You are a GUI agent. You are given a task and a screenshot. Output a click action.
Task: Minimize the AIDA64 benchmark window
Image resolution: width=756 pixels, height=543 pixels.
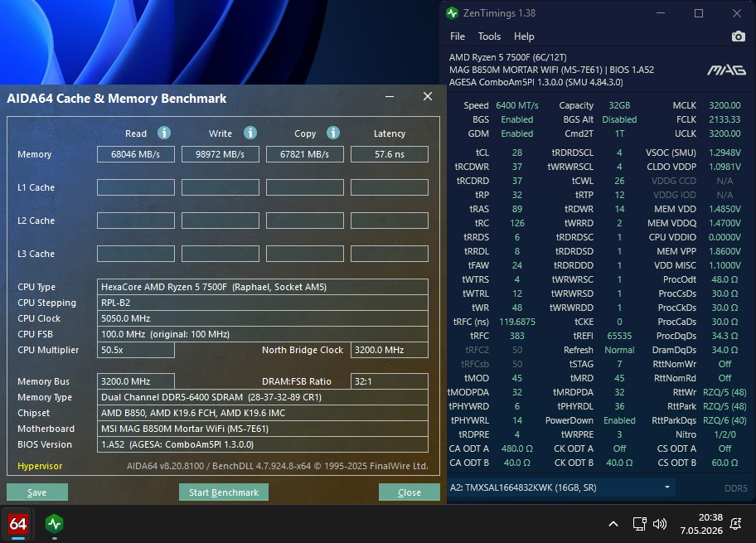(x=390, y=96)
